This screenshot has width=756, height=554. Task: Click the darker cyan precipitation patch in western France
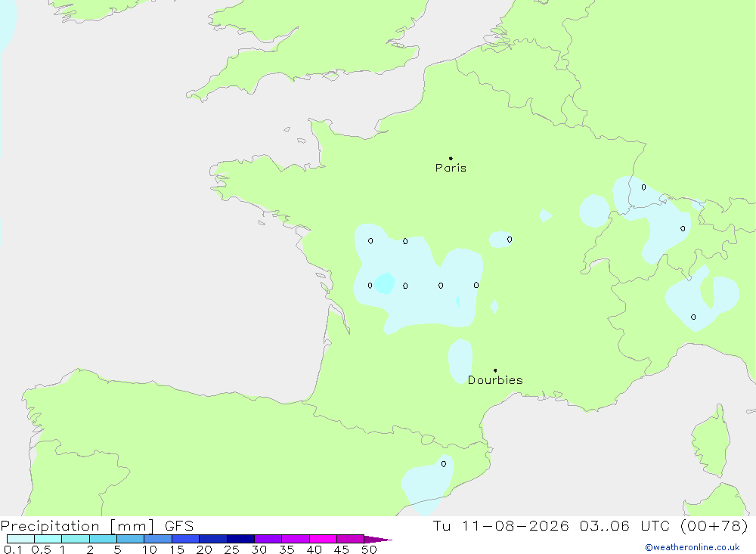[x=385, y=283]
